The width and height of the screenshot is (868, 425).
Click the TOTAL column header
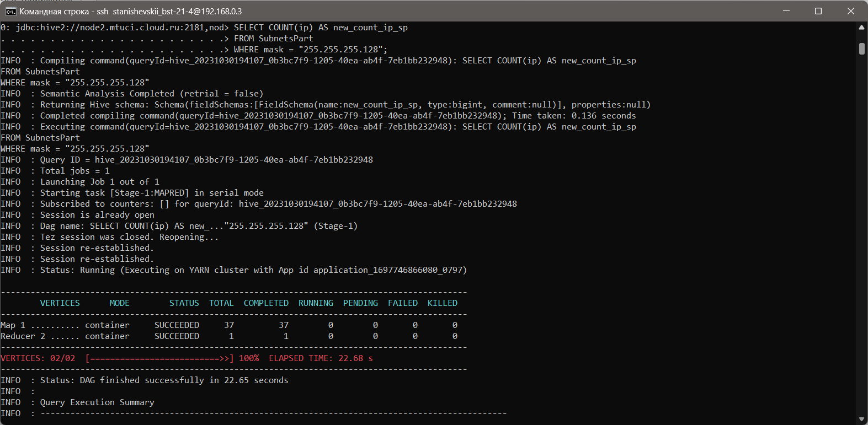pos(221,303)
